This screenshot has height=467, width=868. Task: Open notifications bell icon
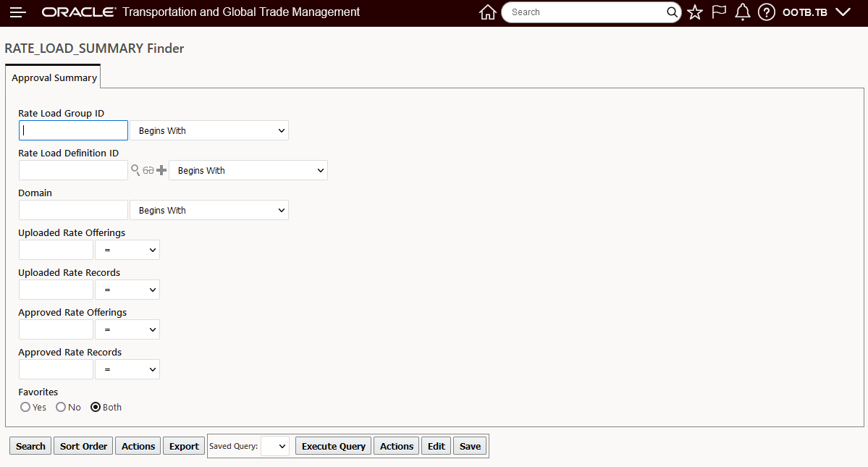(742, 12)
